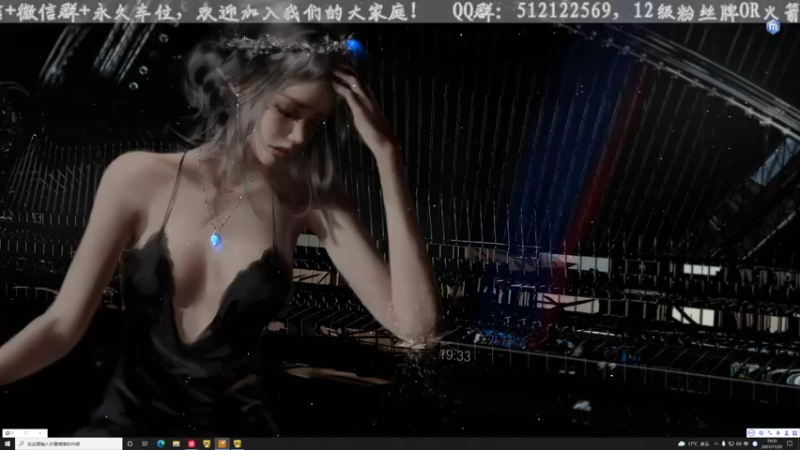Image resolution: width=800 pixels, height=450 pixels.
Task: Click the smiley face icon in floating toolbar
Action: coord(752,433)
